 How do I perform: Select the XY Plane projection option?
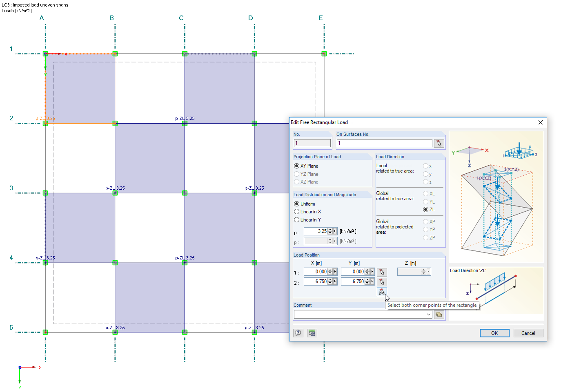[x=297, y=166]
